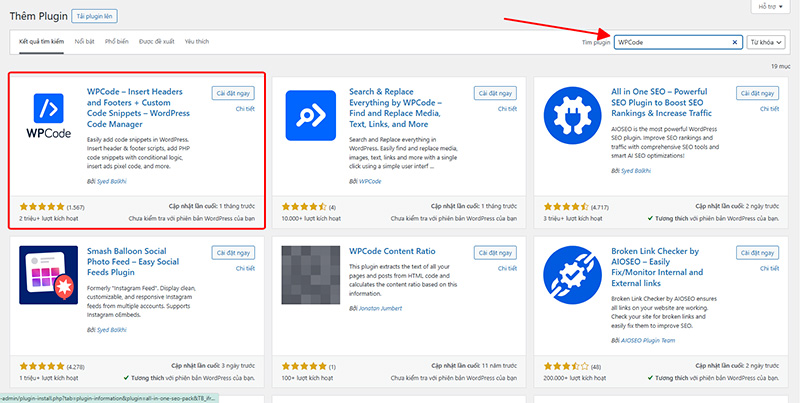
Task: Switch to the Phổ biến tab
Action: (x=117, y=41)
